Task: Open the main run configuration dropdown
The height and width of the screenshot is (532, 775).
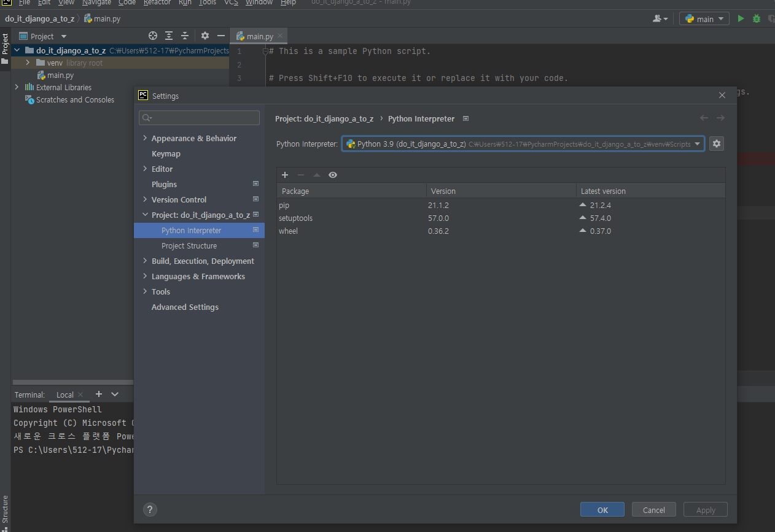Action: [704, 19]
